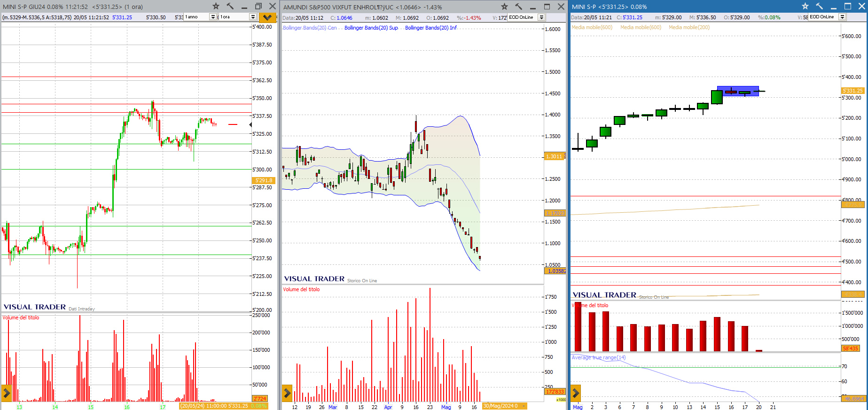This screenshot has height=410, width=868.
Task: Open hammer tool of left MINI S-P GIU24 window
Action: pos(230,6)
